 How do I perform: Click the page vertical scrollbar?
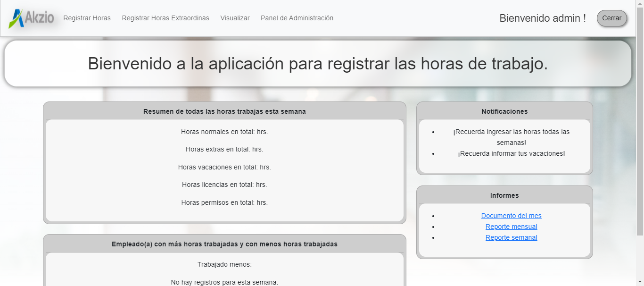pos(640,122)
